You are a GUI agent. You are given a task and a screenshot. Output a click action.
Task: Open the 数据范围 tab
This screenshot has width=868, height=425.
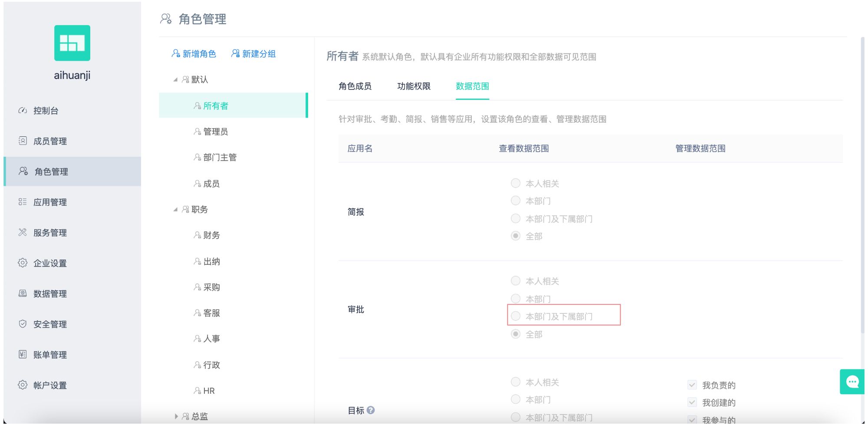coord(472,86)
